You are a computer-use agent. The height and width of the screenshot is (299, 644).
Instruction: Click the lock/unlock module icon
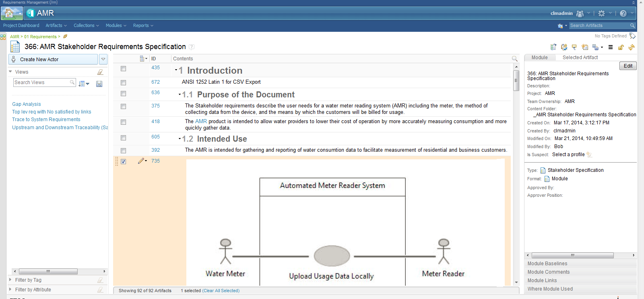point(621,47)
